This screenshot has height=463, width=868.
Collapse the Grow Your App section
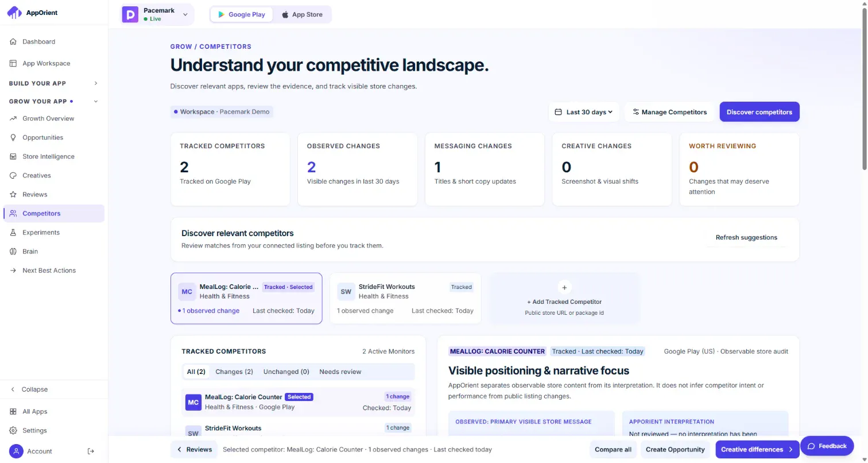pyautogui.click(x=54, y=102)
